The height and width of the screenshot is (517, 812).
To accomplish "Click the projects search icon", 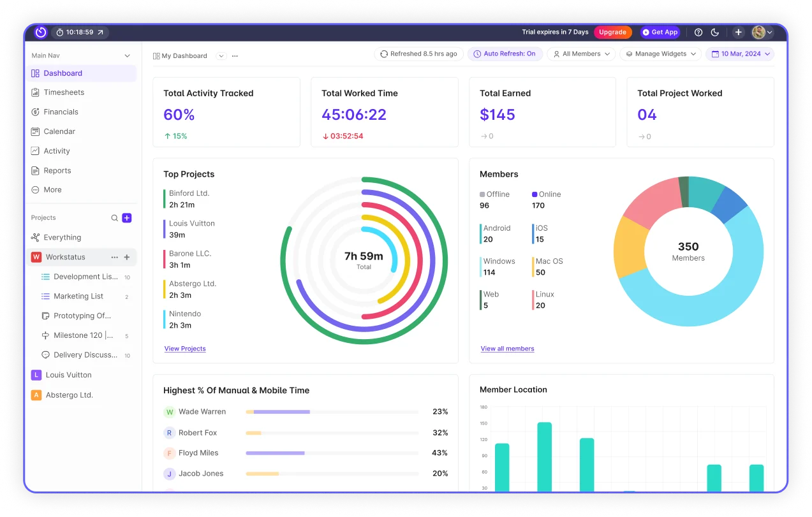I will click(x=114, y=217).
